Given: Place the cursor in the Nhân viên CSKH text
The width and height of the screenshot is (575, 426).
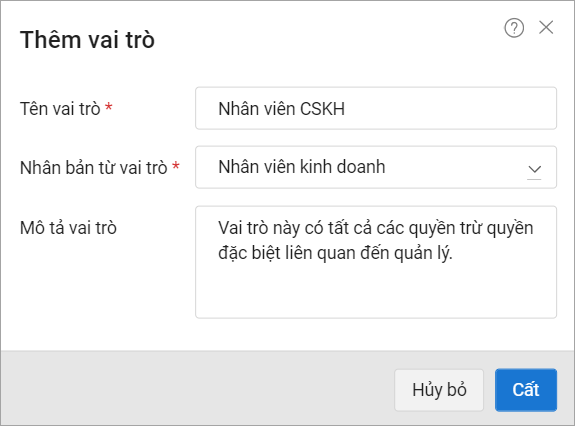Looking at the screenshot, I should (x=282, y=109).
